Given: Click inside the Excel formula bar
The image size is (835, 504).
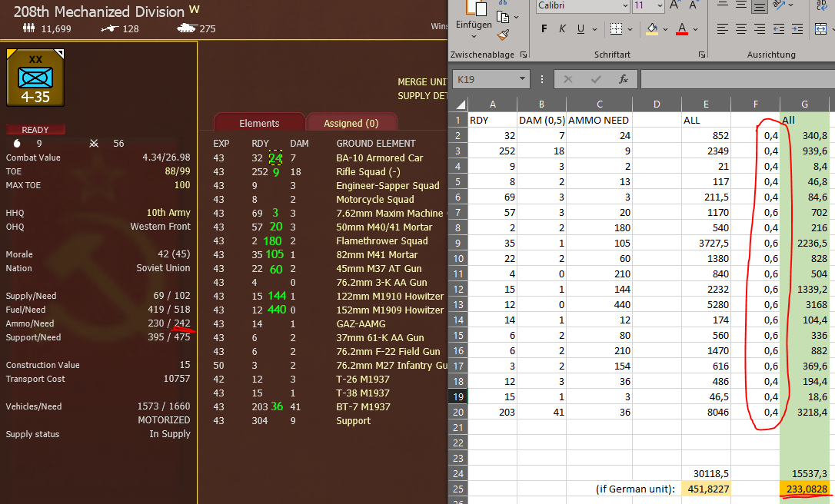Looking at the screenshot, I should pos(737,79).
